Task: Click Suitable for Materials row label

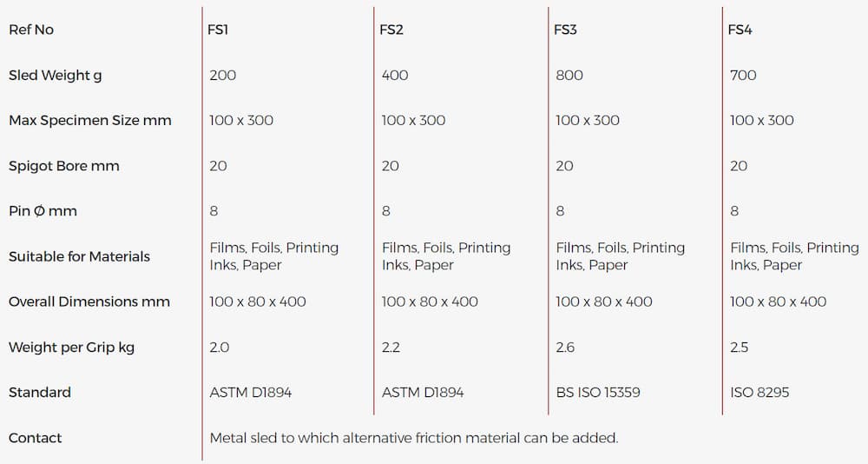Action: pos(79,256)
